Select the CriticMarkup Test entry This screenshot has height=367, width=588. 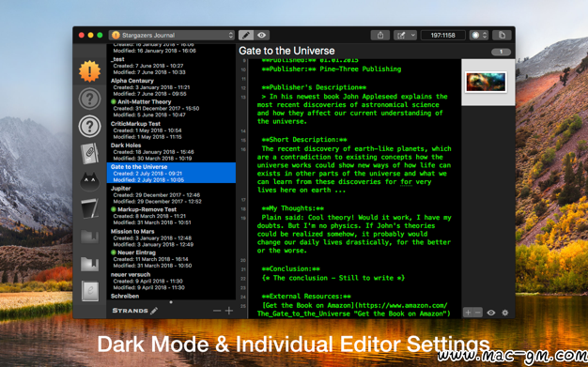tap(171, 130)
